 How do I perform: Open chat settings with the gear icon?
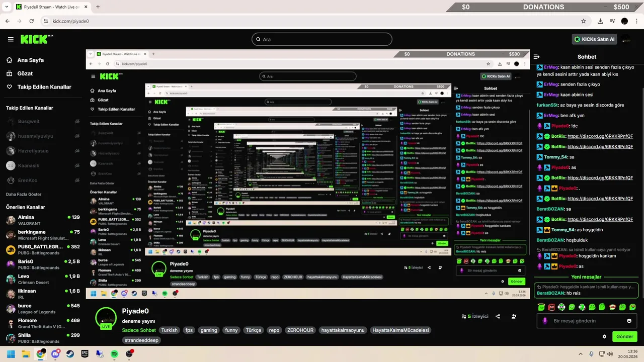coord(604,336)
